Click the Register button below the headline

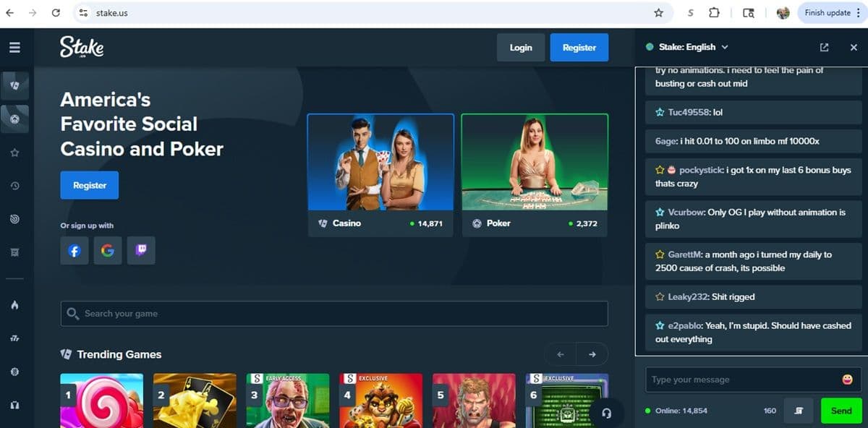(90, 185)
